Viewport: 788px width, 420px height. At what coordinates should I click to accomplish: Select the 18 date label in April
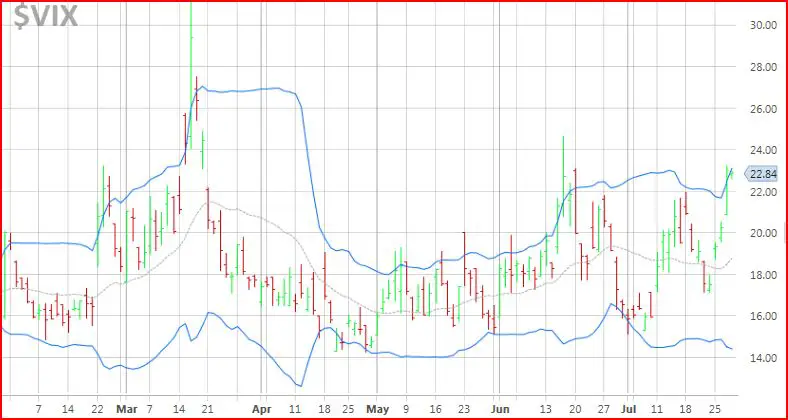tap(325, 409)
